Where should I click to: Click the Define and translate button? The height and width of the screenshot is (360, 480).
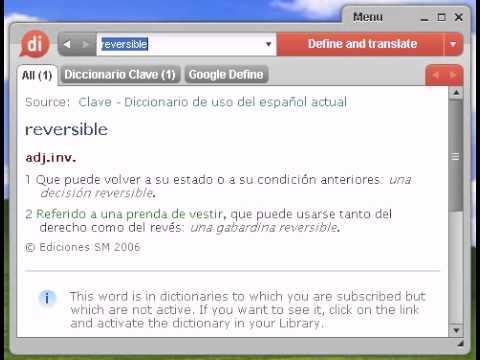coord(361,44)
